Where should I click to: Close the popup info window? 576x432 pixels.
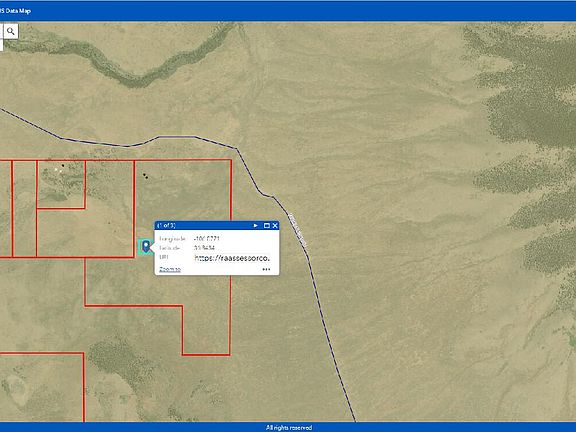pyautogui.click(x=275, y=226)
